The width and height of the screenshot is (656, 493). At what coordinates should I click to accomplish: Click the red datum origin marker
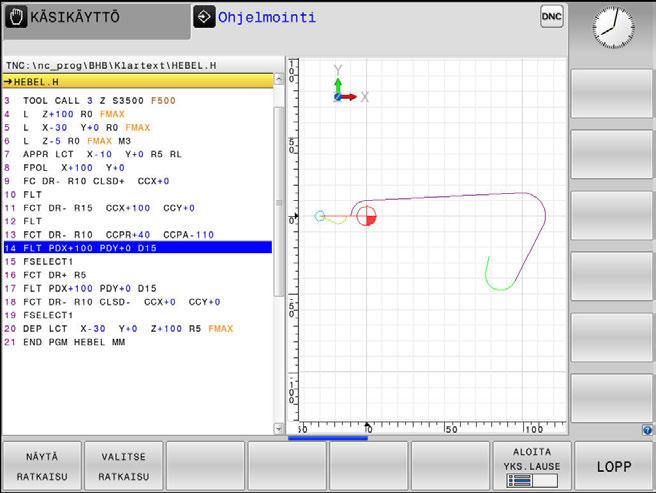pos(366,216)
